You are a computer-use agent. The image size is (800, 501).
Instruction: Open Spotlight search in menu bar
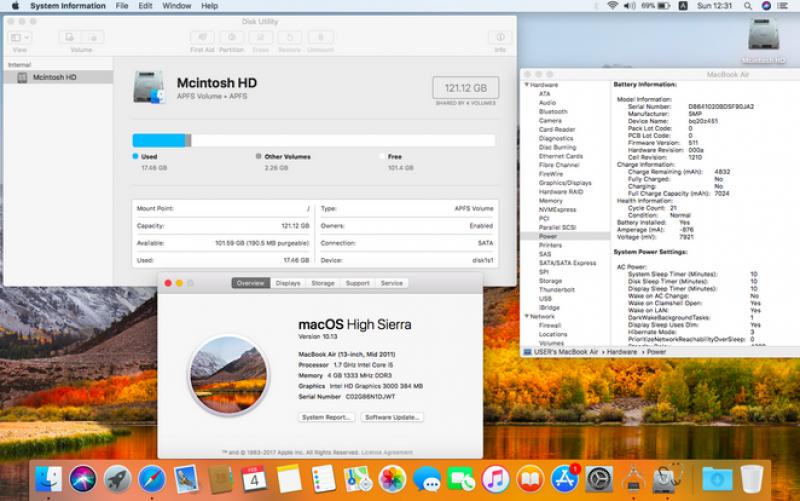point(747,6)
